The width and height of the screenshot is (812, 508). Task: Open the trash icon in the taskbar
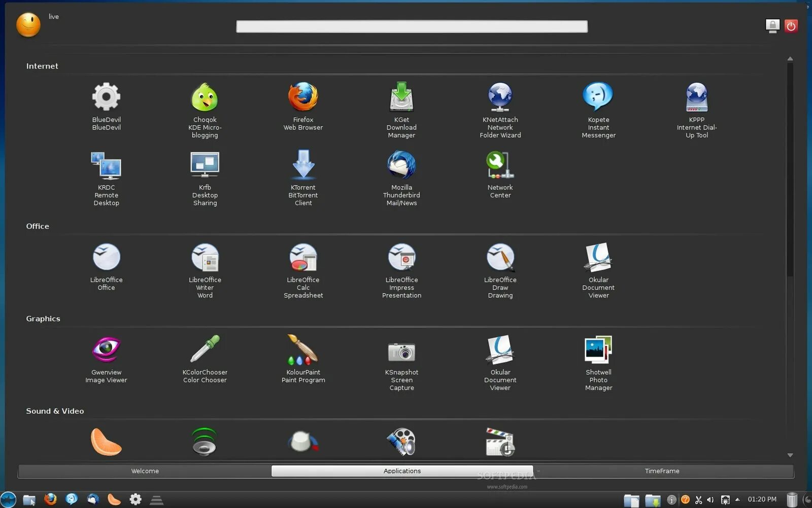pos(792,500)
